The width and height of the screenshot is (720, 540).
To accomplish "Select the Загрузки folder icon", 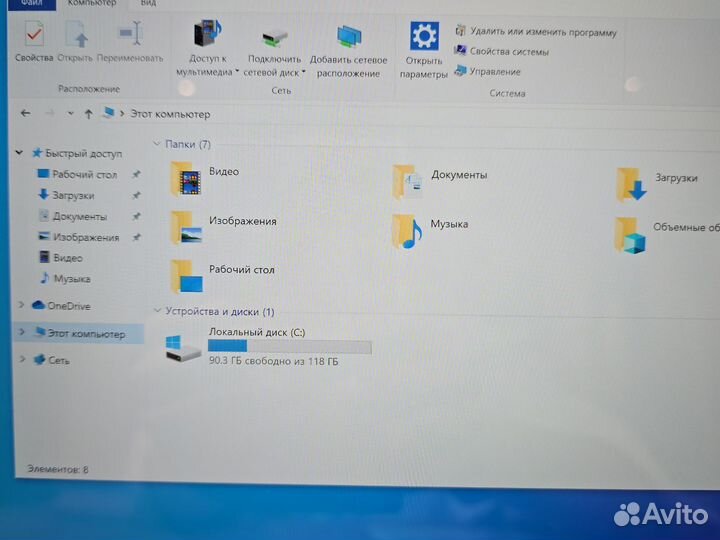I will click(631, 185).
